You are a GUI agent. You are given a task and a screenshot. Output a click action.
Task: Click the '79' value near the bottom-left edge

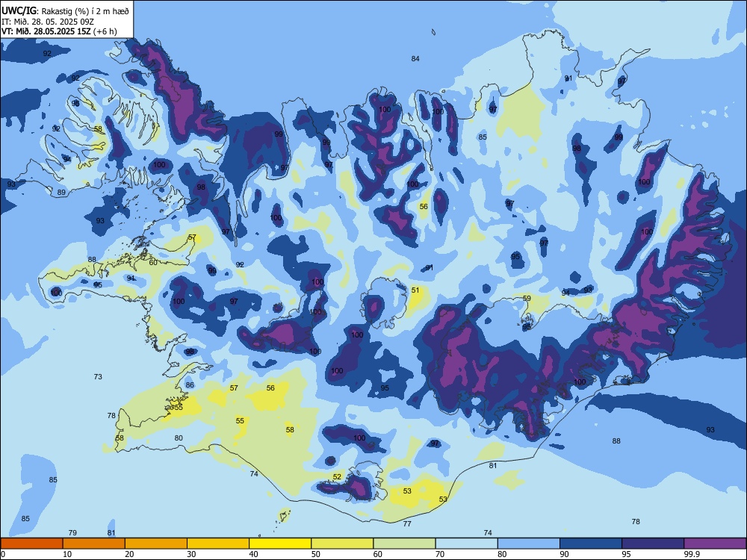(72, 532)
